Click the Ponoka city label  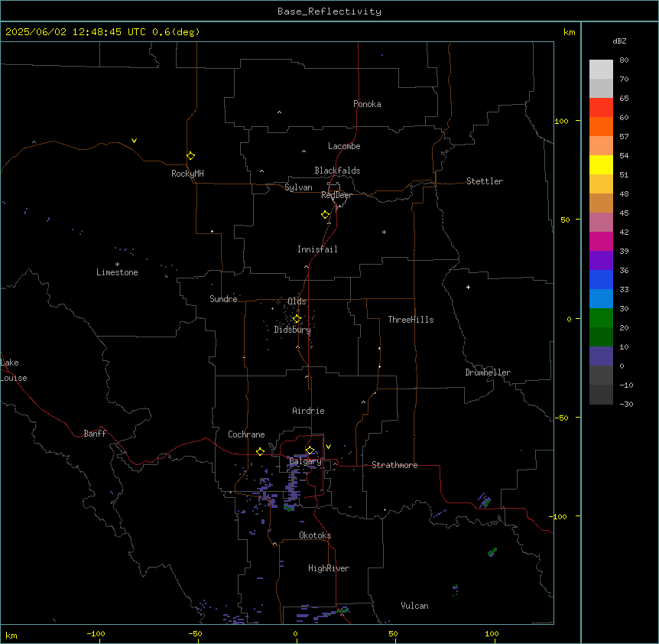[367, 104]
